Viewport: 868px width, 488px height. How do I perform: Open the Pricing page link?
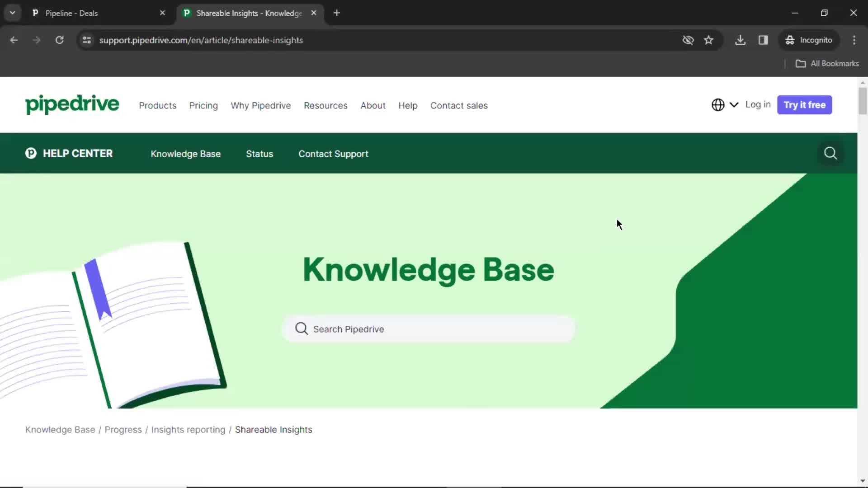tap(203, 105)
